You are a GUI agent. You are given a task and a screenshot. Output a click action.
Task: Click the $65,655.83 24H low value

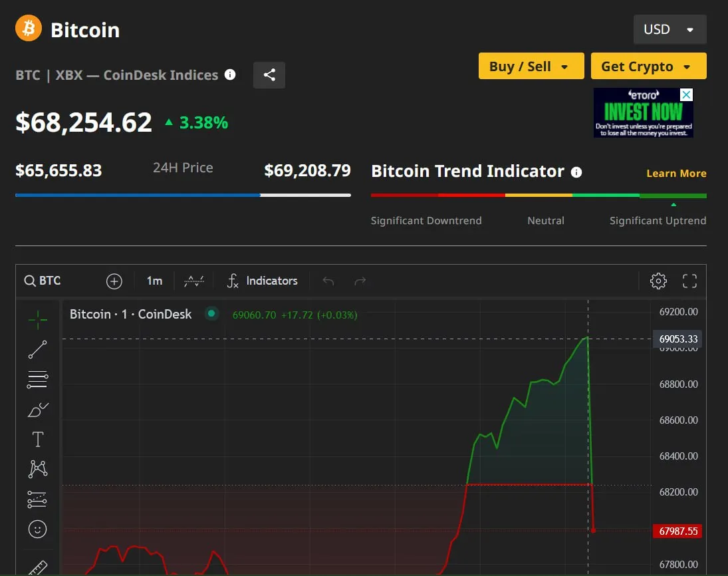pyautogui.click(x=59, y=170)
